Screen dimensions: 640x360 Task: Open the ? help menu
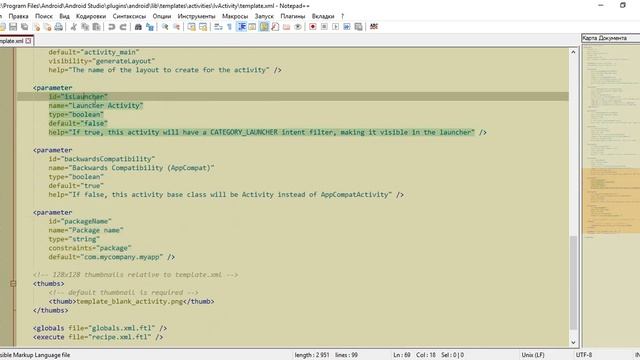click(x=342, y=16)
